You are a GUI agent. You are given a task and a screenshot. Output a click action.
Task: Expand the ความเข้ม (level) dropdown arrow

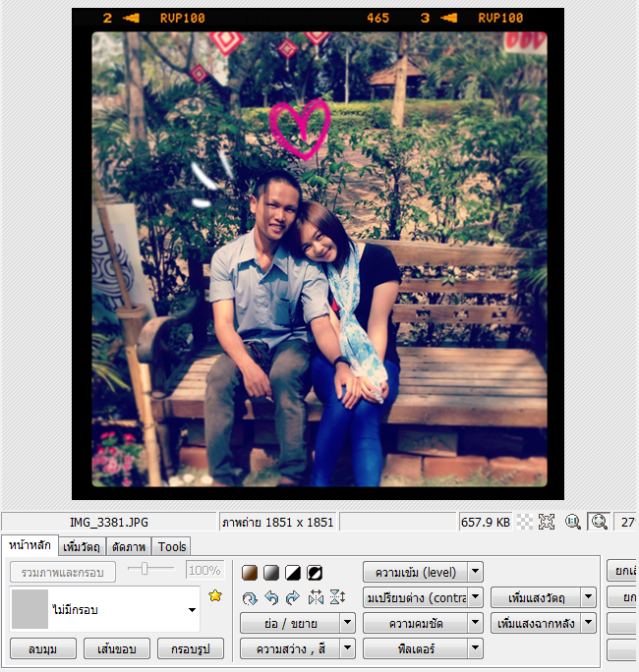pos(475,572)
